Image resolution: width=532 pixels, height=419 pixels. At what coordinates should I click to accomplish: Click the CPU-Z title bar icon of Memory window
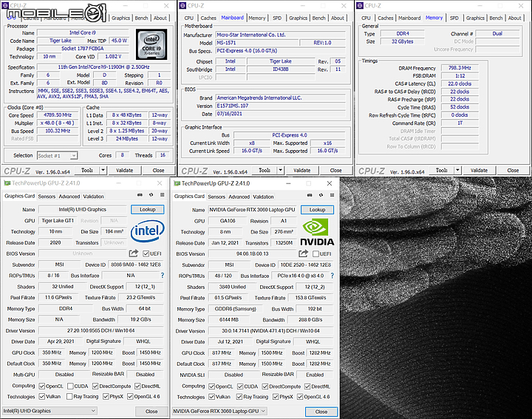click(x=360, y=5)
